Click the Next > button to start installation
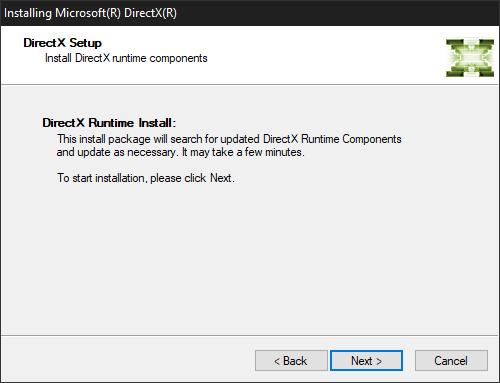This screenshot has height=383, width=500. click(x=366, y=360)
